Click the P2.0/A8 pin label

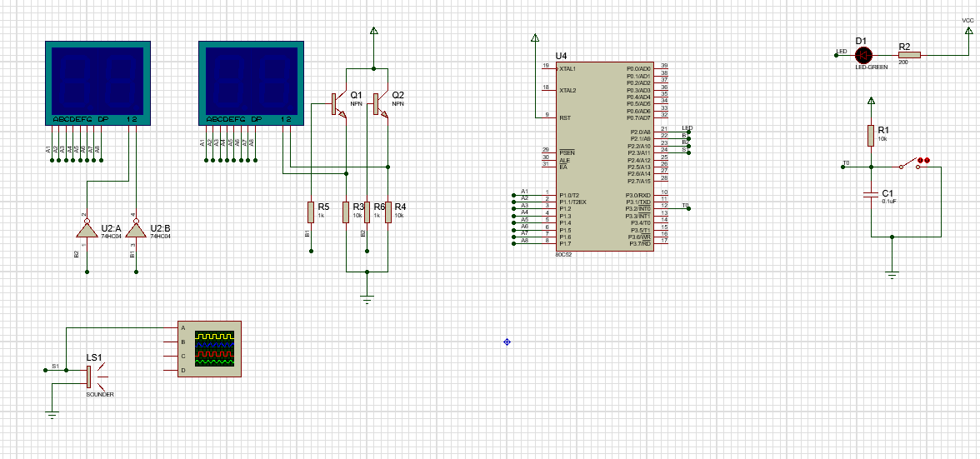click(x=639, y=132)
